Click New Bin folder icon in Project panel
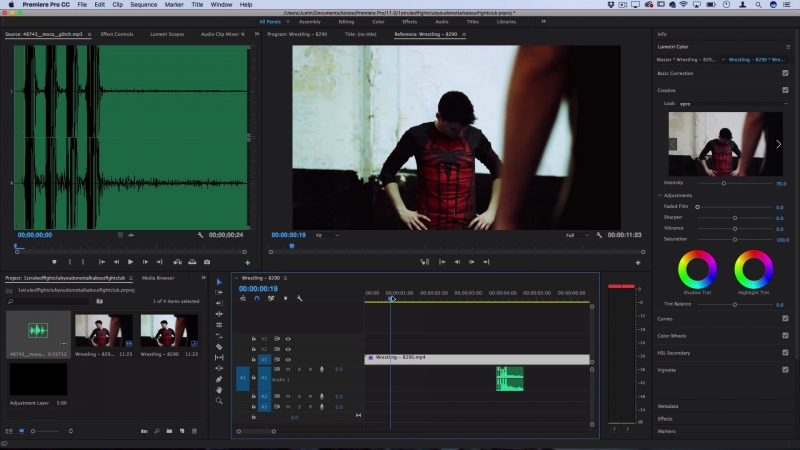 (169, 431)
